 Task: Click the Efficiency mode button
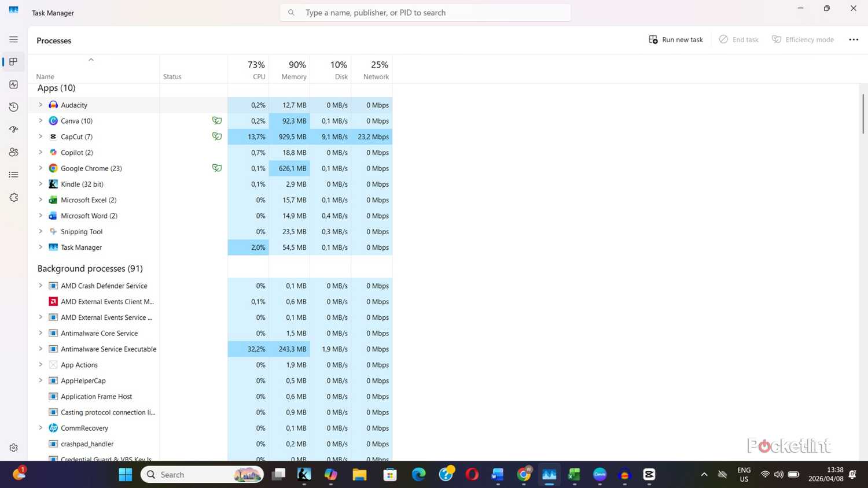pos(803,39)
